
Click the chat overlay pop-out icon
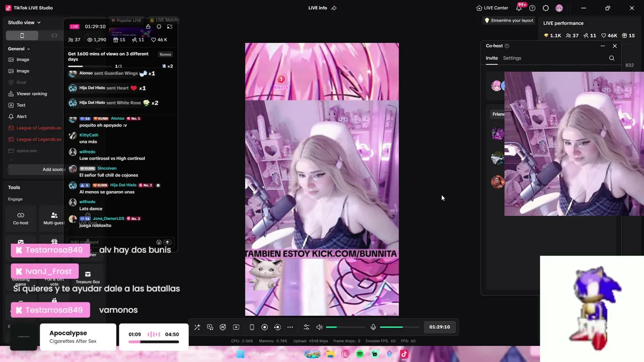click(x=170, y=27)
